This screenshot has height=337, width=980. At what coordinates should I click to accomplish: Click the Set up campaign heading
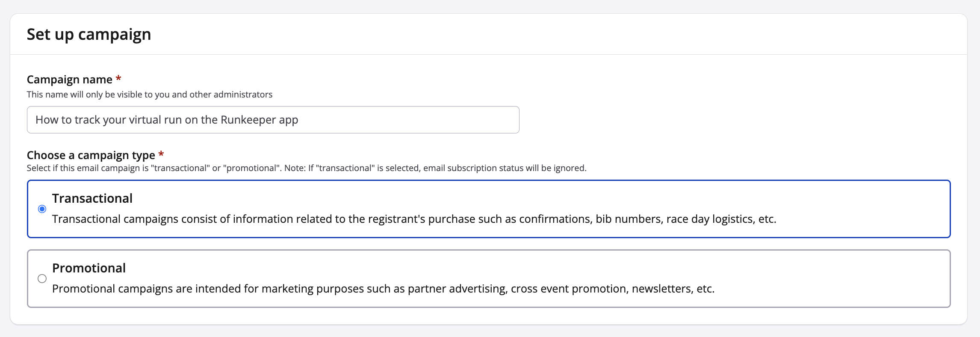(x=89, y=34)
